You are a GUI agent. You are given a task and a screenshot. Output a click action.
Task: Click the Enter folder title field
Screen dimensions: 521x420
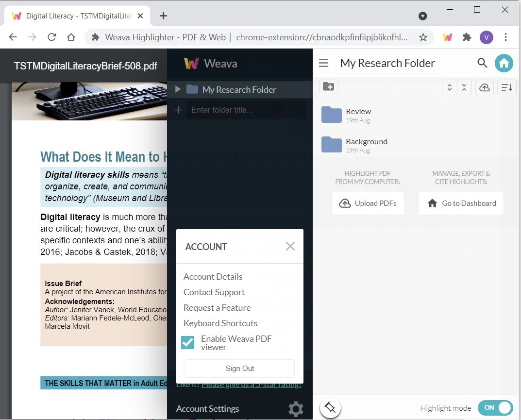pos(246,110)
